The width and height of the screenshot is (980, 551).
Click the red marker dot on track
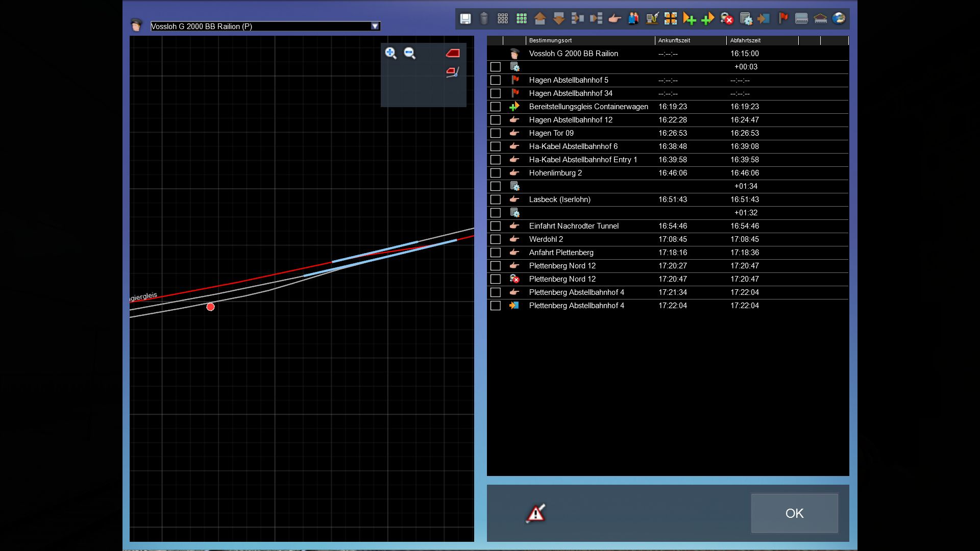tap(210, 307)
